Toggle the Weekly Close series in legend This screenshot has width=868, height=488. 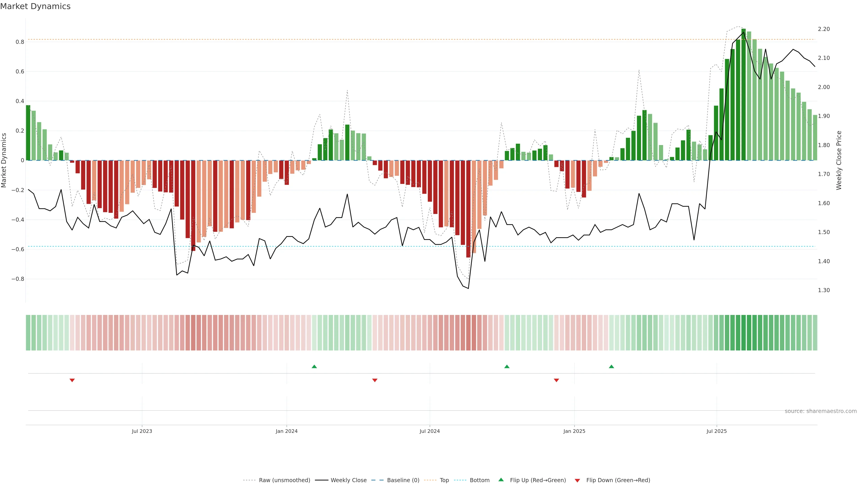coord(348,480)
